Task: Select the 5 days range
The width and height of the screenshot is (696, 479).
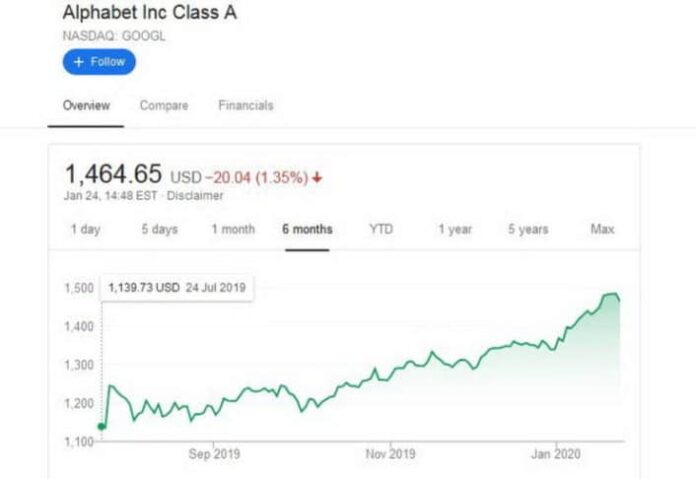Action: point(160,229)
